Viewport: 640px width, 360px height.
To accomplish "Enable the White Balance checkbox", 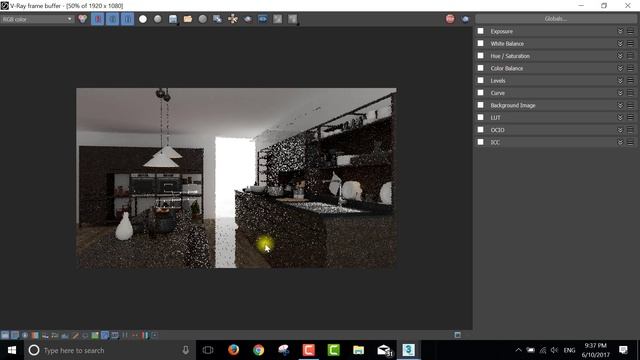I will coord(480,43).
